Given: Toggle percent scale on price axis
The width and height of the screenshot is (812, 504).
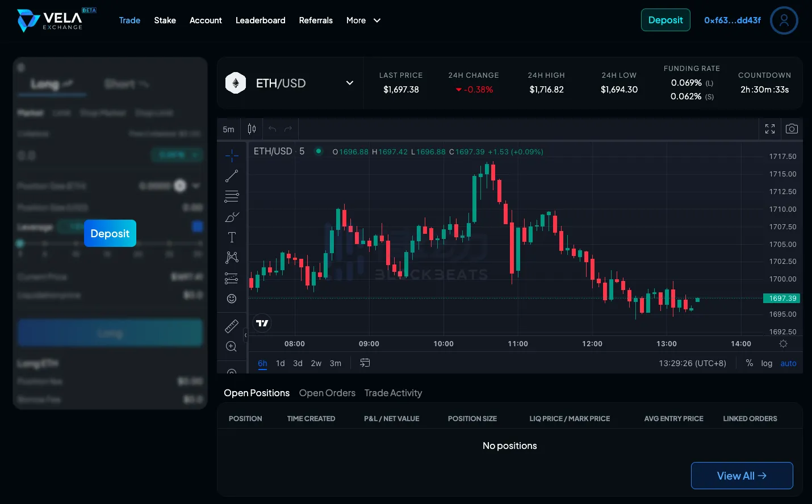Looking at the screenshot, I should coord(749,363).
